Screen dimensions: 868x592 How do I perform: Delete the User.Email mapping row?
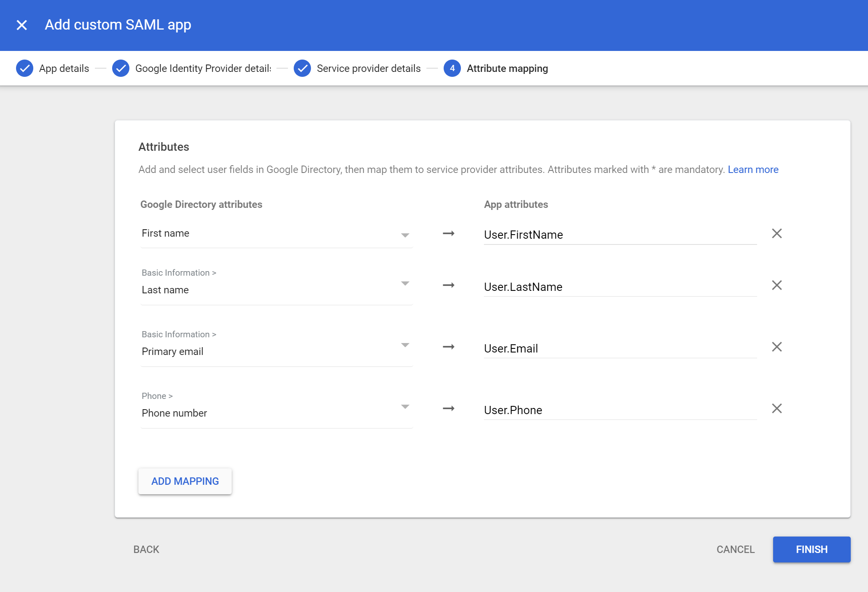[x=776, y=347]
